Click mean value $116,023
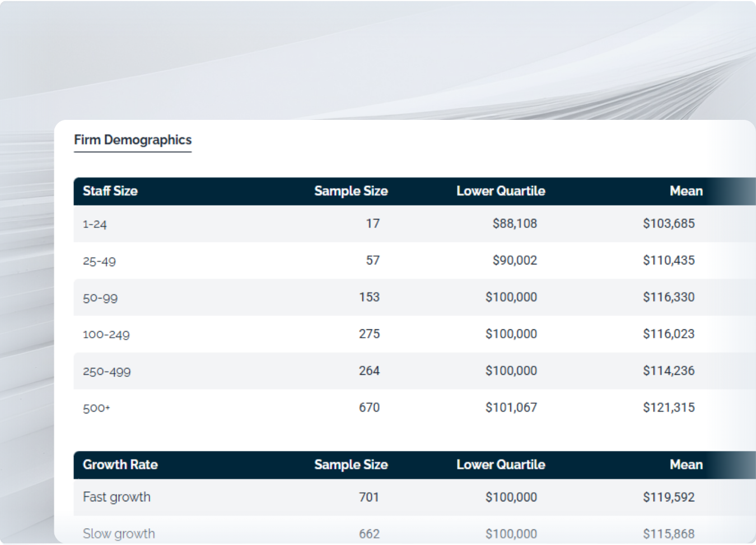This screenshot has height=545, width=756. point(669,334)
